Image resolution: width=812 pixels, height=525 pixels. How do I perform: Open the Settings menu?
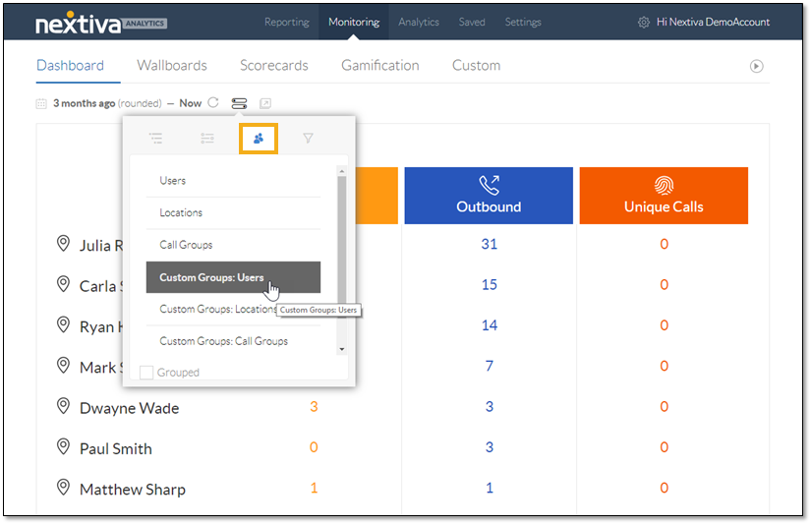coord(523,23)
